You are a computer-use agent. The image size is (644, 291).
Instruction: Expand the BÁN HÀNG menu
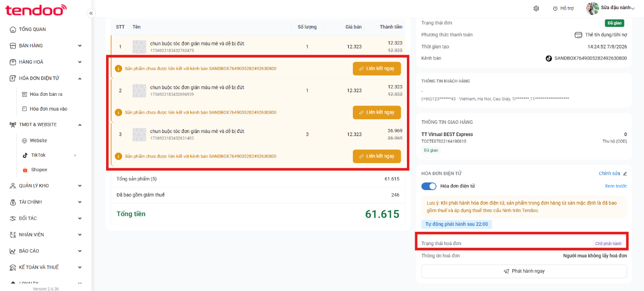click(46, 46)
